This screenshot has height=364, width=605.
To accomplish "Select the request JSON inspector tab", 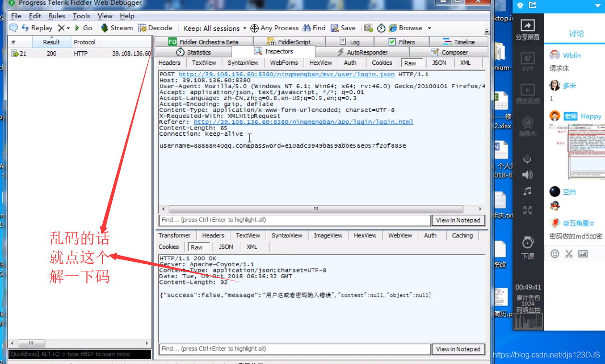I will click(439, 63).
